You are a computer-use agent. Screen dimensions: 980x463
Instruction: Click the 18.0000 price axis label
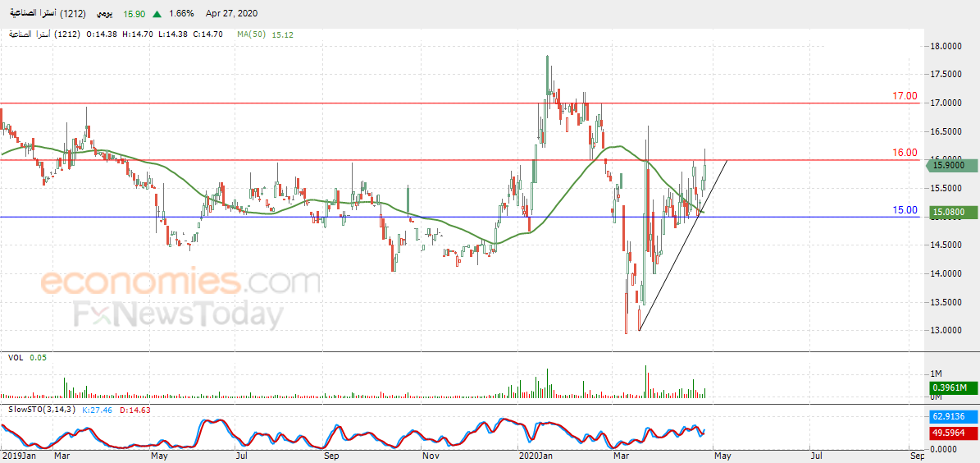944,46
